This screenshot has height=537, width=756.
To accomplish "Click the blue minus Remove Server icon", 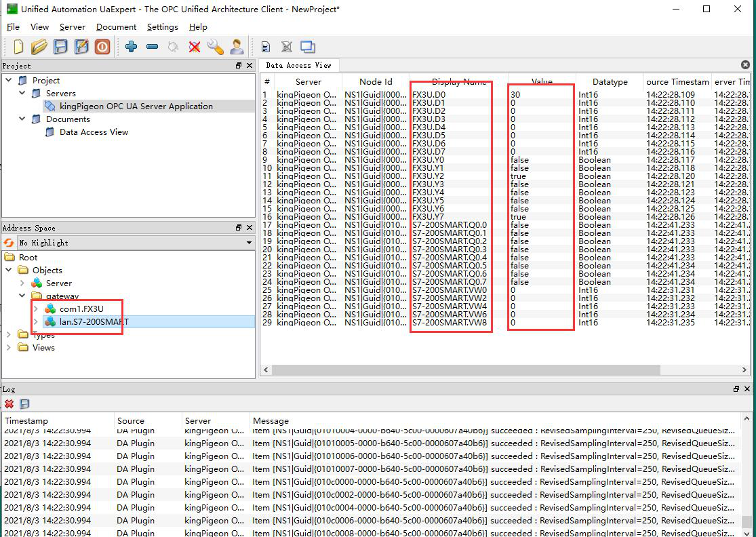I will point(152,47).
